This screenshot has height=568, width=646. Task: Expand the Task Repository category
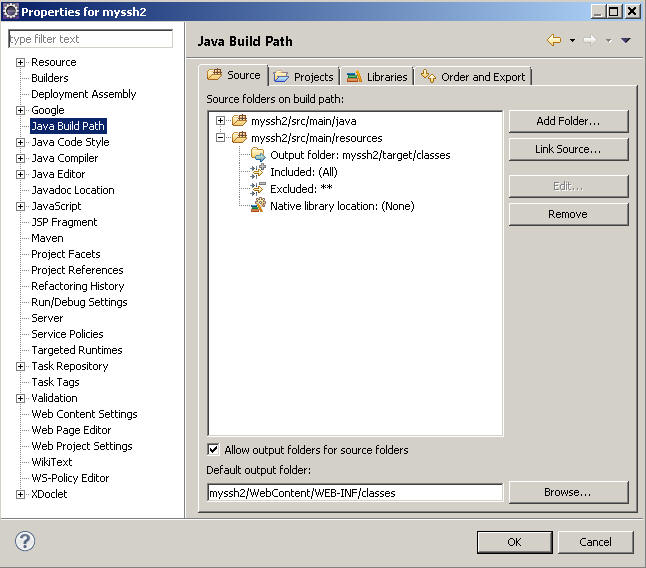(20, 367)
